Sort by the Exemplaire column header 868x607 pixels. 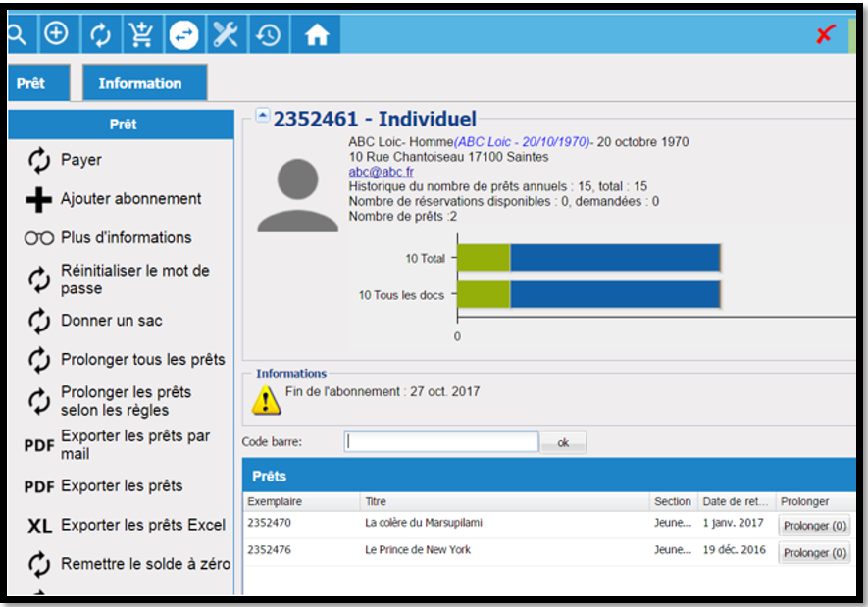(302, 501)
